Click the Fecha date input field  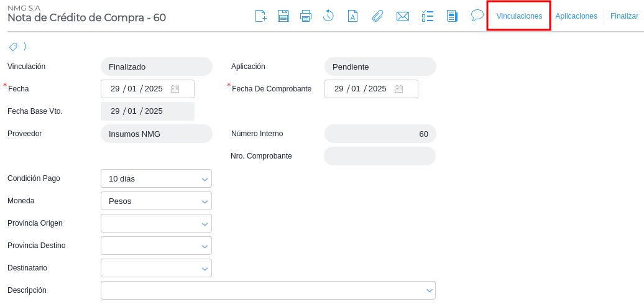coord(147,89)
